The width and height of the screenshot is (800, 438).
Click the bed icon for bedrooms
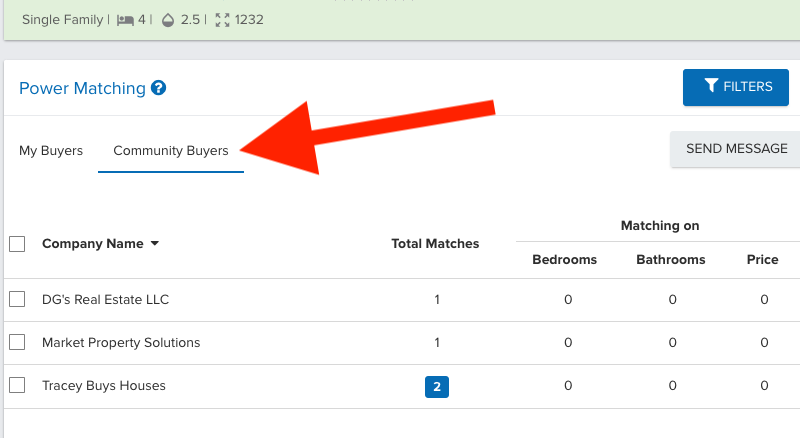click(x=125, y=20)
